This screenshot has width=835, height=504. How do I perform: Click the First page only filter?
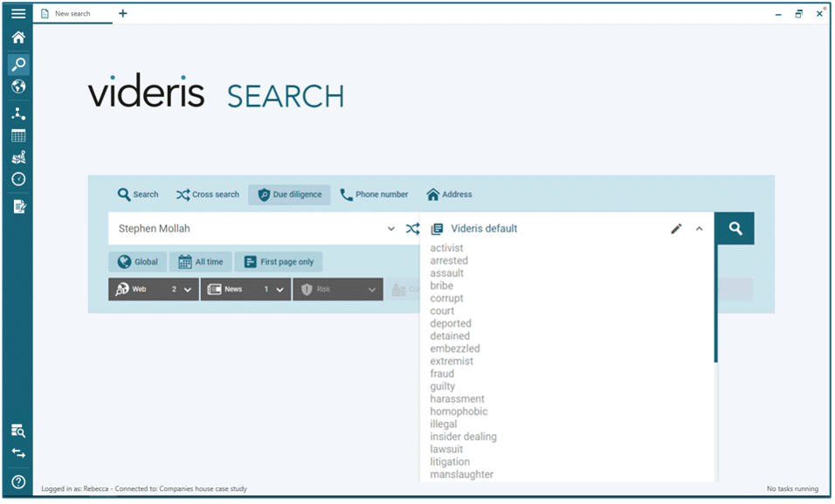[279, 261]
